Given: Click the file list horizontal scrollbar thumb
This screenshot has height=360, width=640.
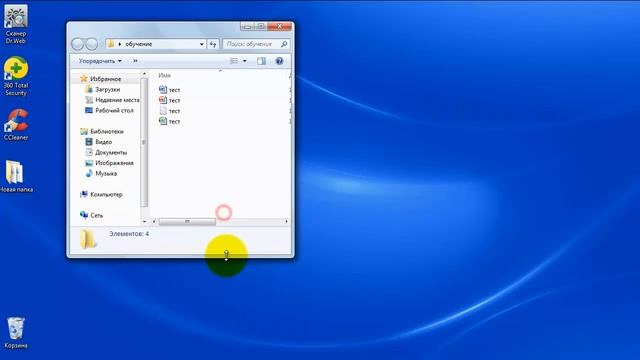Looking at the screenshot, I should [187, 222].
